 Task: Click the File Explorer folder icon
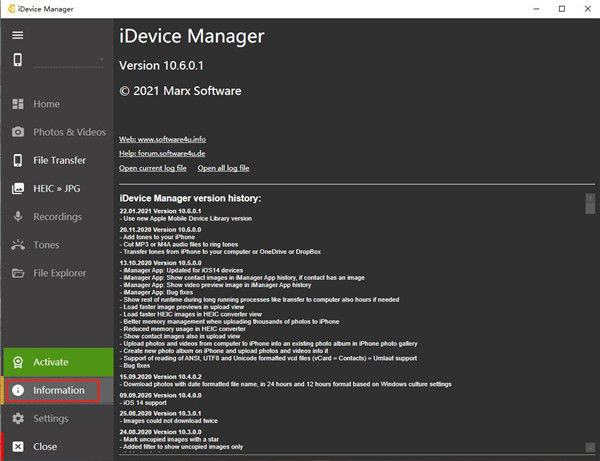point(17,273)
